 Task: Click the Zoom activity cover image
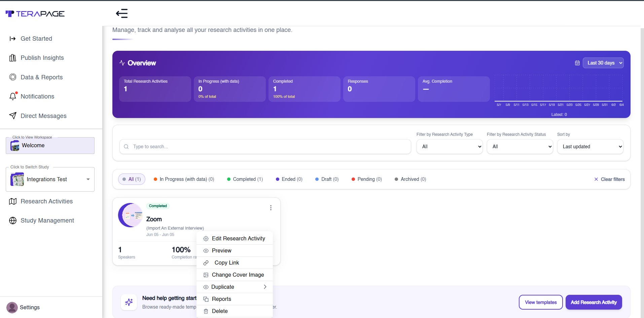click(x=131, y=215)
